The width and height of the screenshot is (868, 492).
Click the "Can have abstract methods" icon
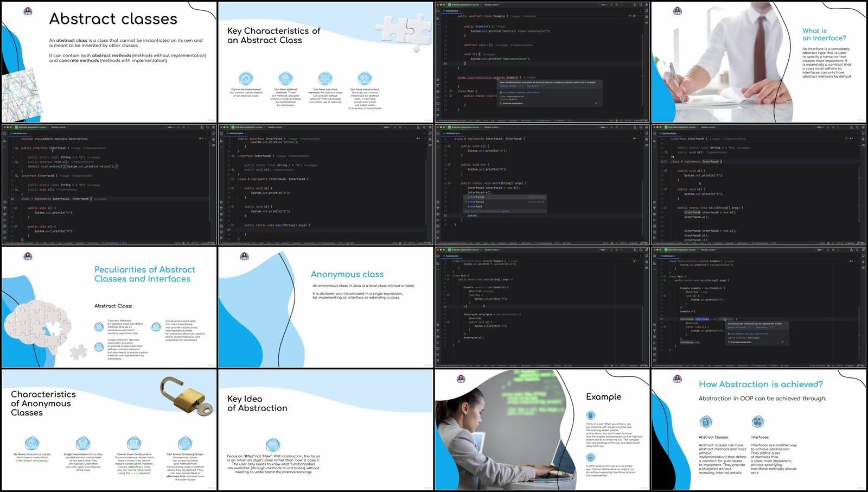pyautogui.click(x=285, y=79)
